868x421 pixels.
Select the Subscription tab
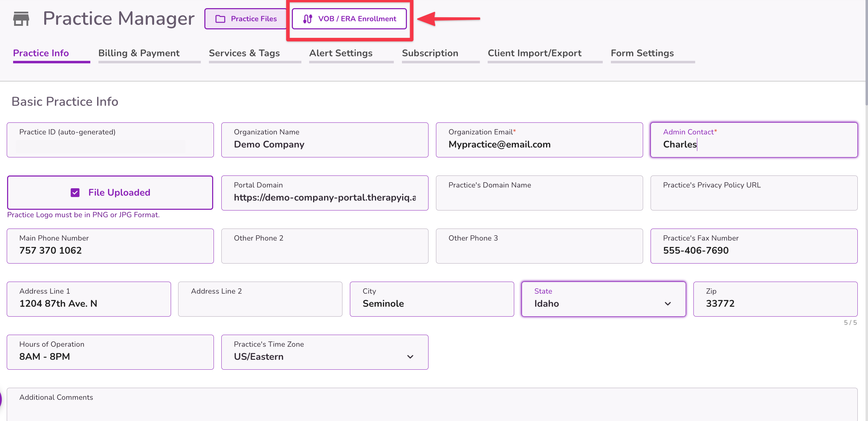pyautogui.click(x=430, y=53)
